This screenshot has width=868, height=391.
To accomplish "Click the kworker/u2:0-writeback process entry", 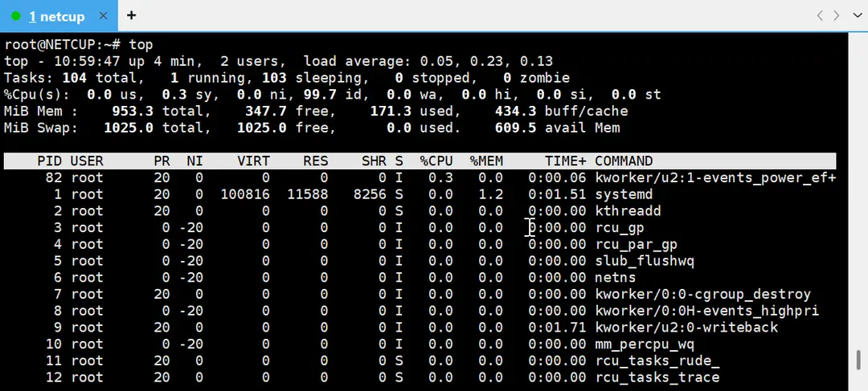I will (x=686, y=328).
